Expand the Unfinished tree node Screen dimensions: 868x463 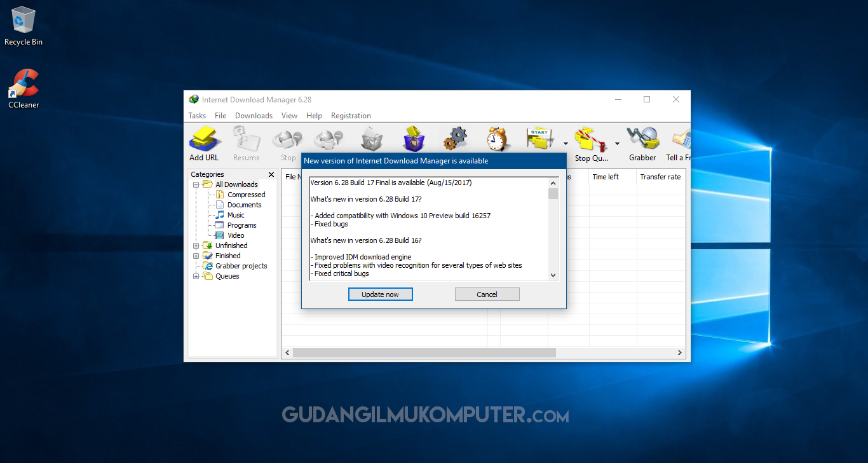196,245
